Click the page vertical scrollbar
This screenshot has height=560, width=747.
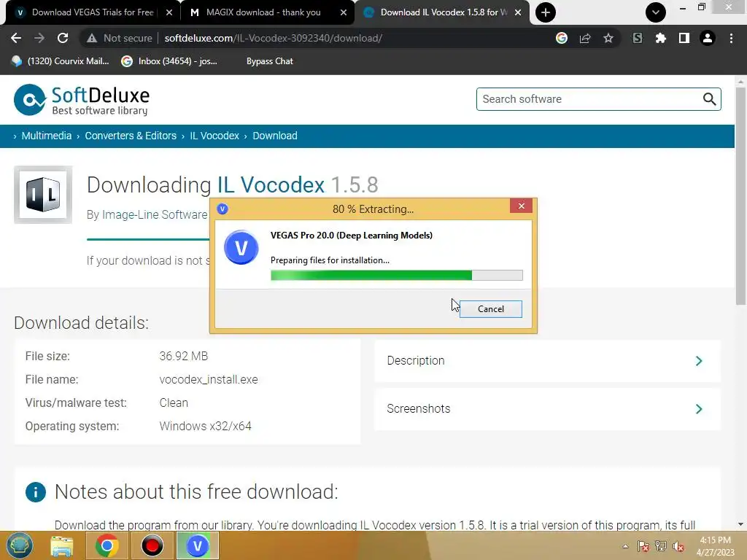(740, 196)
